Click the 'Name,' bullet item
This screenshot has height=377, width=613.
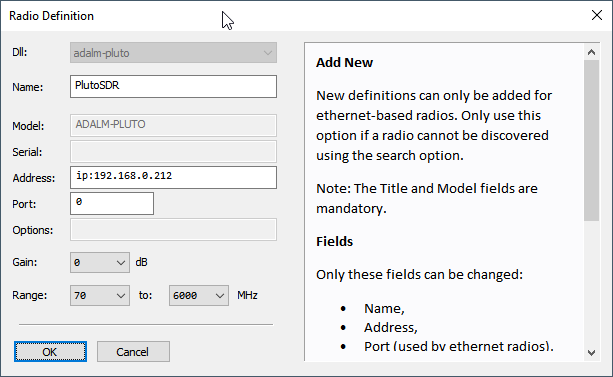point(384,309)
